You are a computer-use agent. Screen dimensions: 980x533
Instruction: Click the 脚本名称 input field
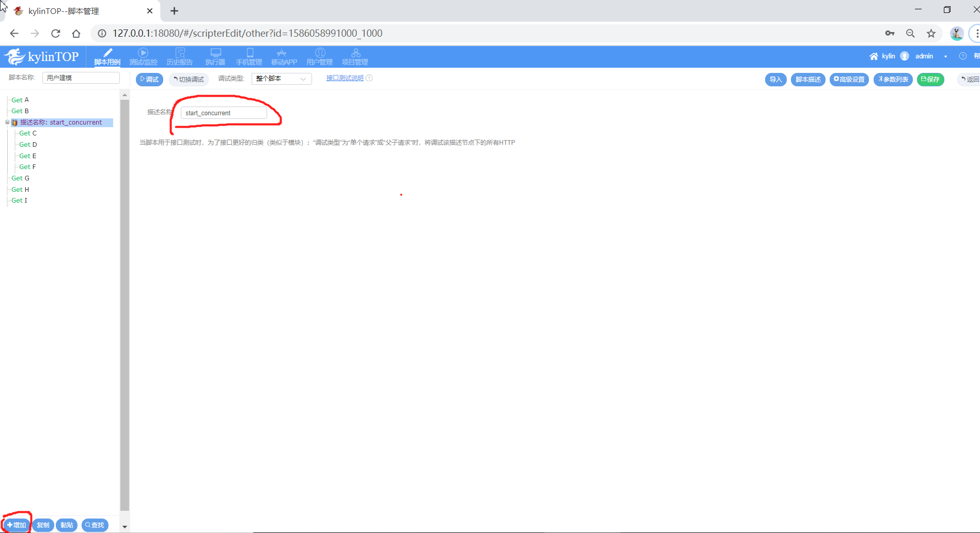coord(81,78)
